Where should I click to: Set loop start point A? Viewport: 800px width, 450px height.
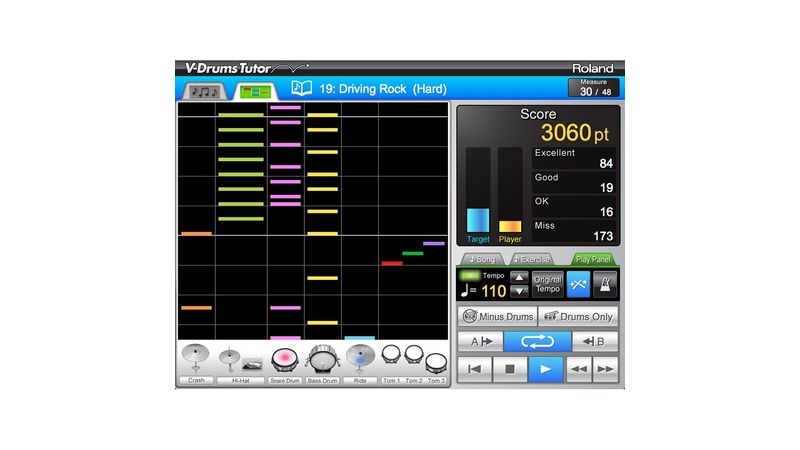click(480, 342)
